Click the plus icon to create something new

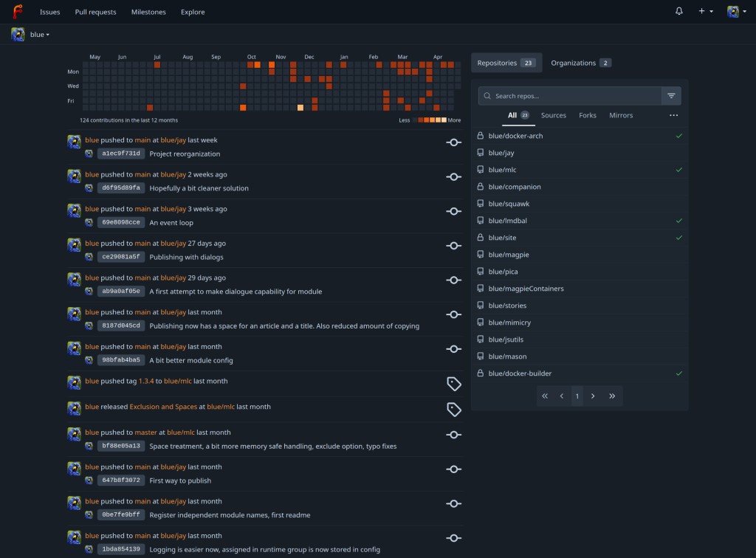(702, 12)
